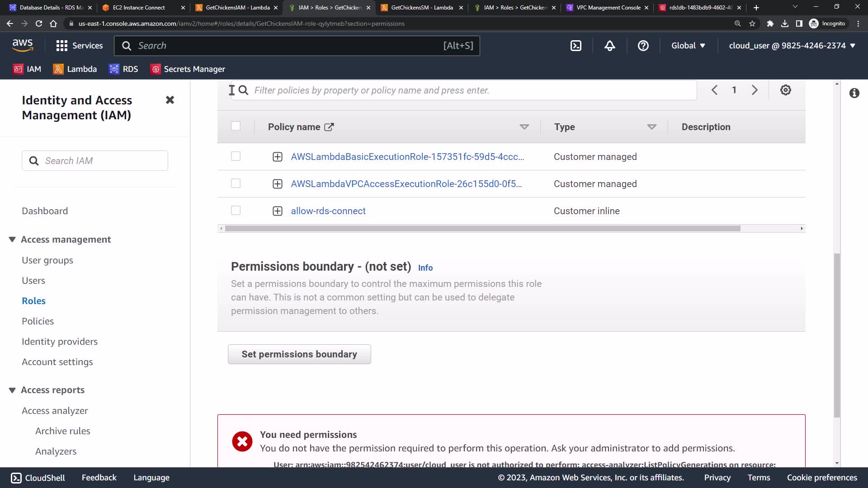This screenshot has width=868, height=488.
Task: Open policy table preferences gear
Action: click(x=786, y=90)
